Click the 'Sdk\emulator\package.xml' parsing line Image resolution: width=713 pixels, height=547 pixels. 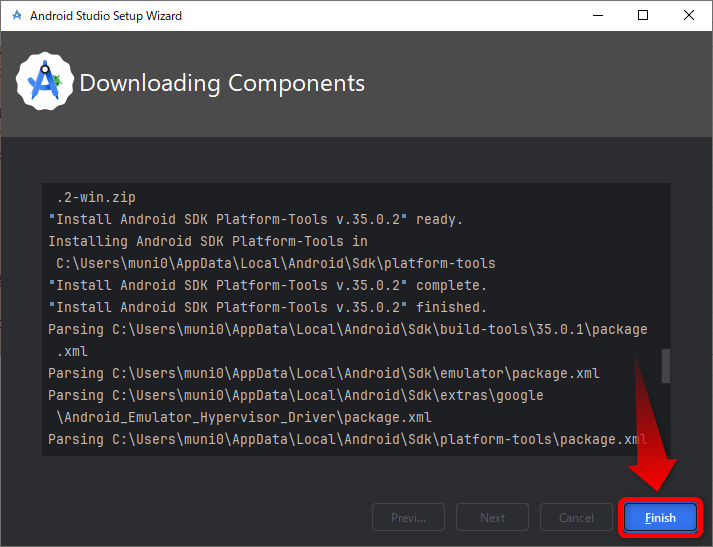[x=324, y=373]
